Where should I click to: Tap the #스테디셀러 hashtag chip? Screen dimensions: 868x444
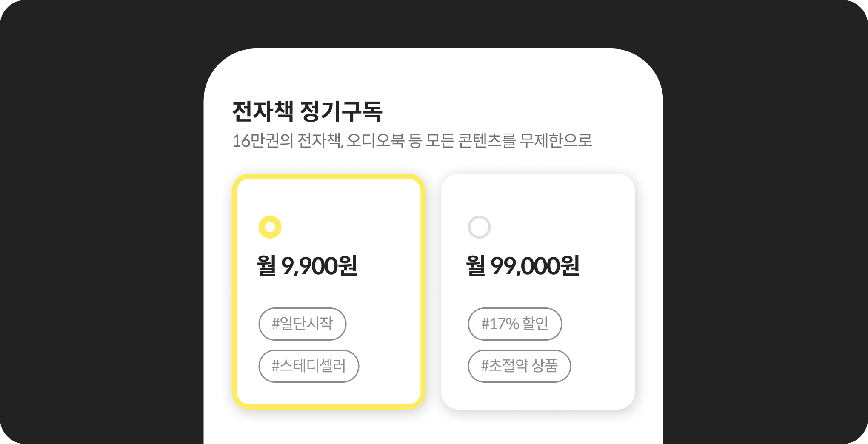point(309,366)
